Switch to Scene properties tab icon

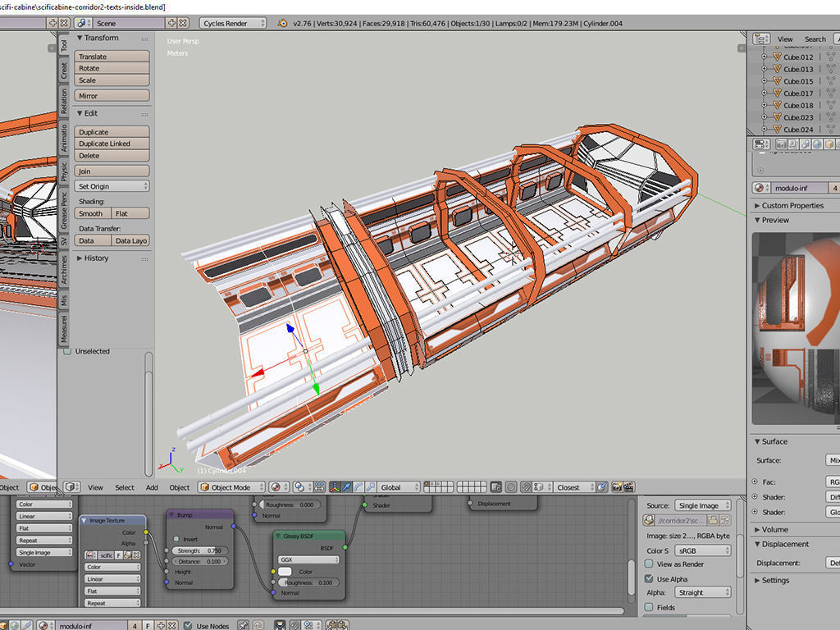tap(806, 144)
